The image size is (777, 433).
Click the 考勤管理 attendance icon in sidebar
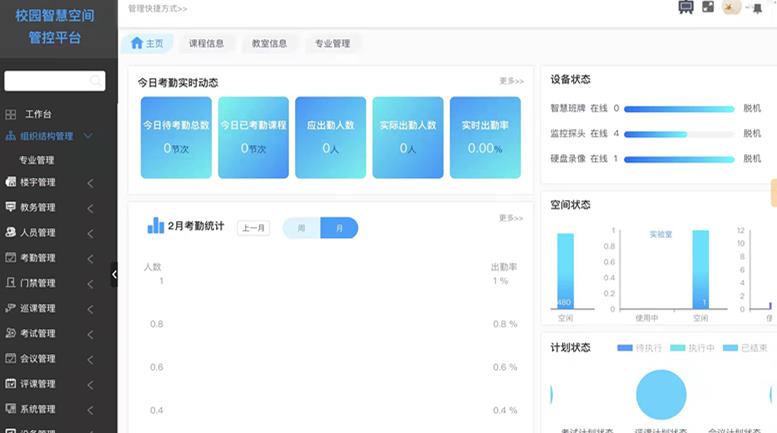[11, 258]
